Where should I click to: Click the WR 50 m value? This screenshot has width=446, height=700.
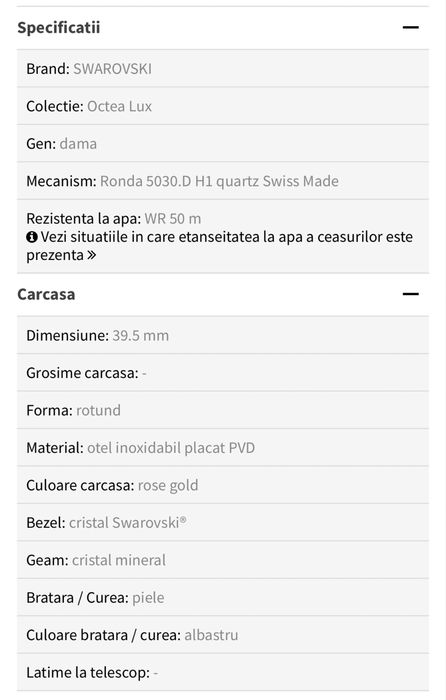click(x=173, y=219)
